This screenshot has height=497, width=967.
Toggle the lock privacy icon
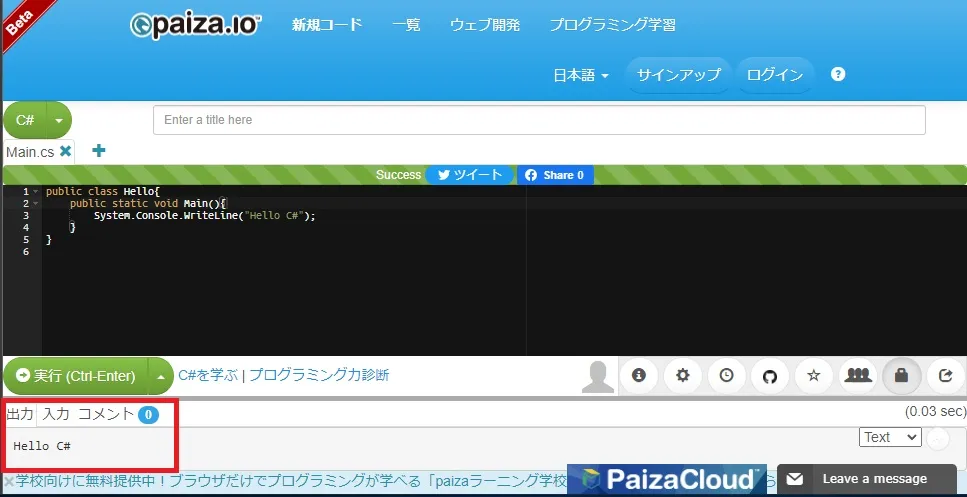(902, 376)
